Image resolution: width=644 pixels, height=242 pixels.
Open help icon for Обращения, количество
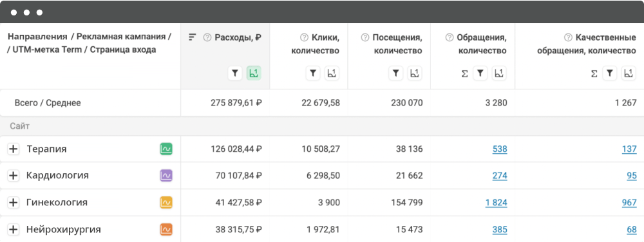pos(450,37)
